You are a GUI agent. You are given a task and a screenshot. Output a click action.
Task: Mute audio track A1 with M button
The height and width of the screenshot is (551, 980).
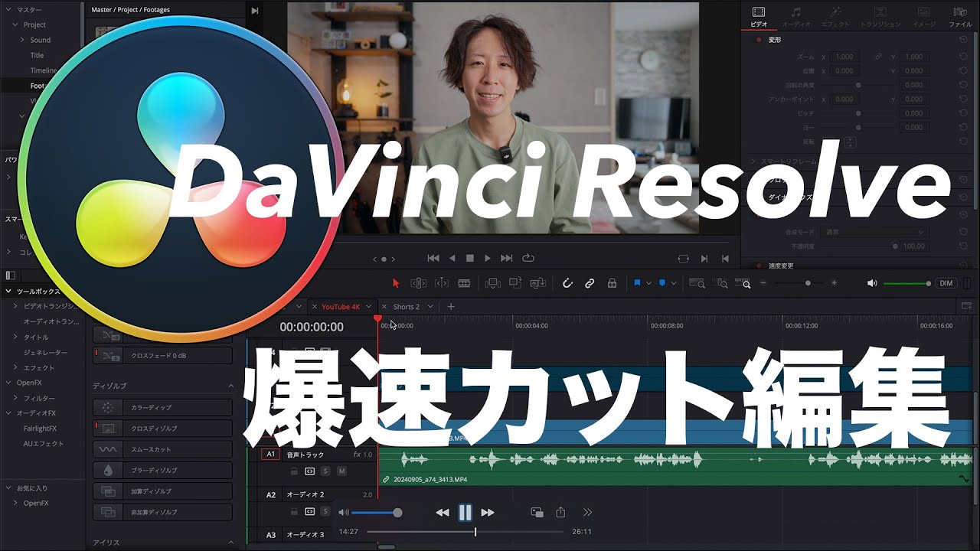(341, 471)
